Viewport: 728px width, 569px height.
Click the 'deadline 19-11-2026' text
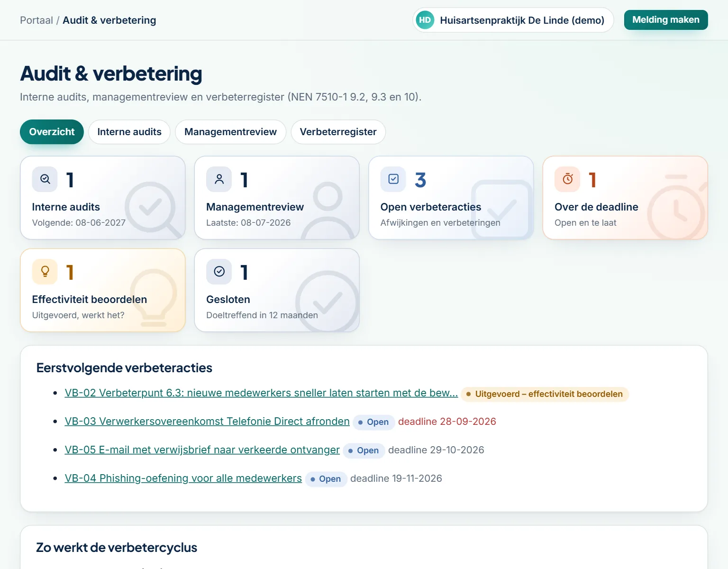point(396,478)
